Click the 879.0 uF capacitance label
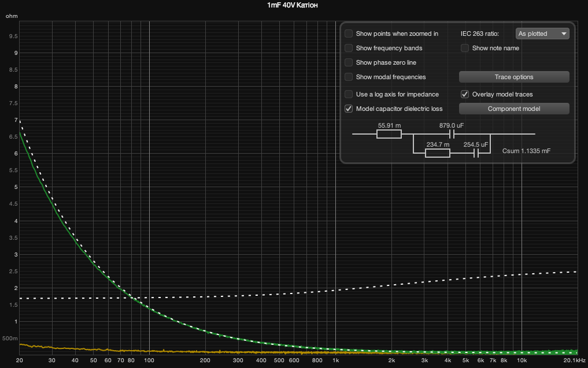The width and height of the screenshot is (588, 368). coord(452,125)
